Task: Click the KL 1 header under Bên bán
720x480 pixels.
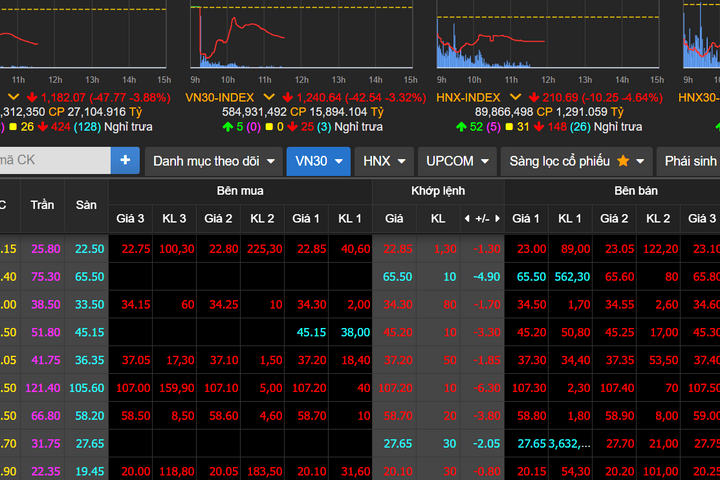Action: pyautogui.click(x=570, y=219)
